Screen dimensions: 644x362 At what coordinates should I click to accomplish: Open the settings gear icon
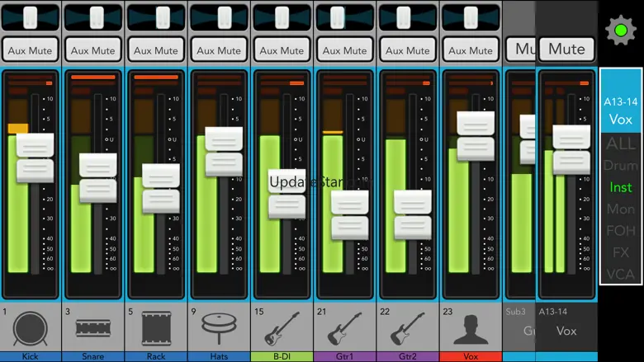pyautogui.click(x=621, y=30)
